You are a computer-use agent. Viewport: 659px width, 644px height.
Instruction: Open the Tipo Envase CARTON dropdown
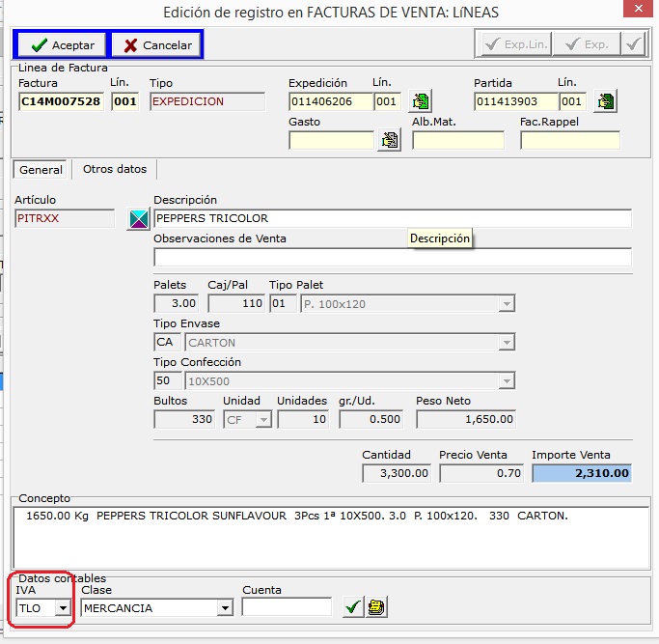click(x=506, y=343)
